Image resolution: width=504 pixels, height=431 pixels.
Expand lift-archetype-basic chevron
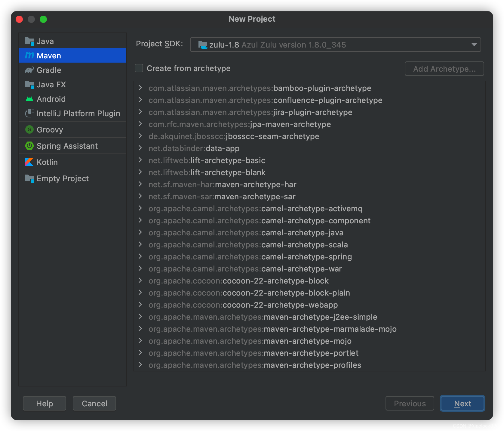click(140, 160)
